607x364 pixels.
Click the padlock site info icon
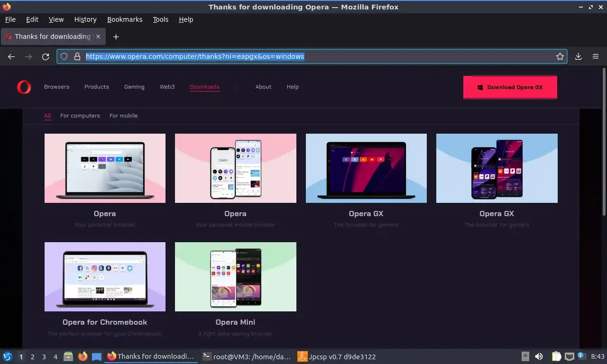point(77,56)
